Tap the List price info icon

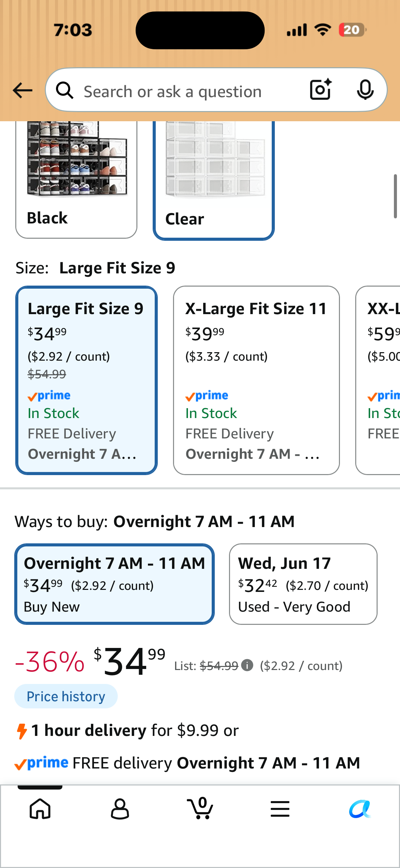247,665
